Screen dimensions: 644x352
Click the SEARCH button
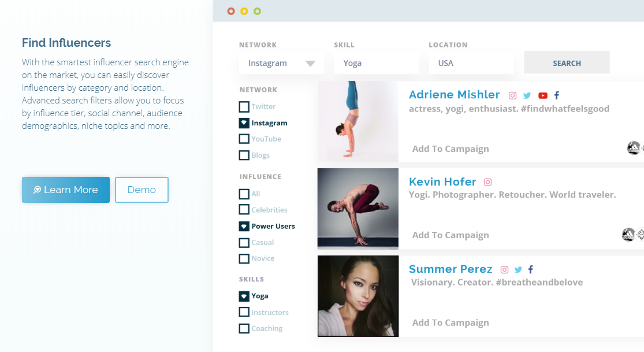tap(567, 62)
